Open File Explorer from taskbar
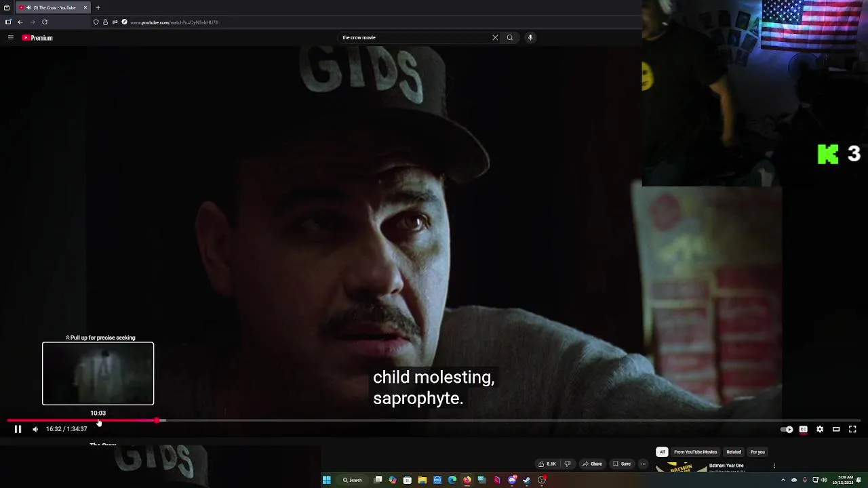Screen dimensions: 868x488 [x=422, y=480]
